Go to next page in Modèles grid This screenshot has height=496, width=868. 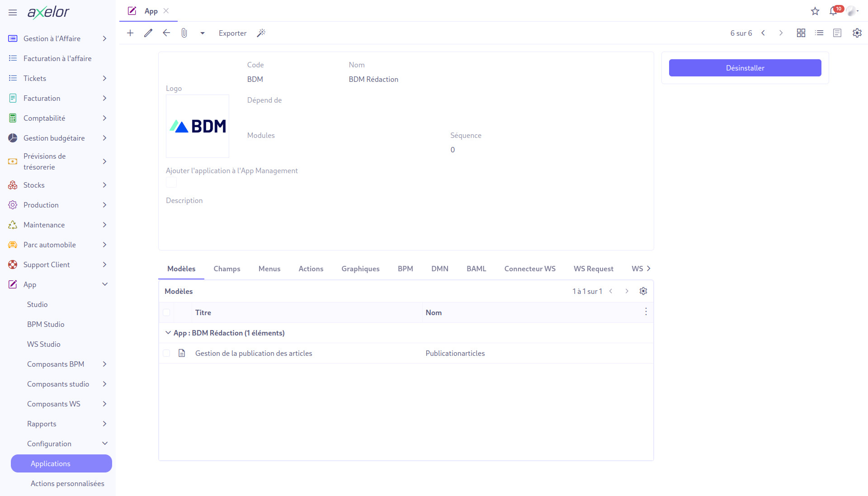point(627,291)
